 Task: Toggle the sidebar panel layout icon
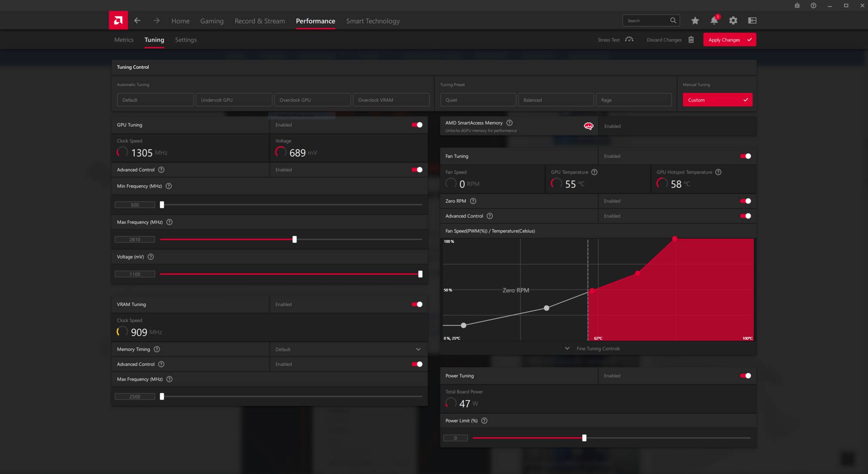[x=752, y=20]
